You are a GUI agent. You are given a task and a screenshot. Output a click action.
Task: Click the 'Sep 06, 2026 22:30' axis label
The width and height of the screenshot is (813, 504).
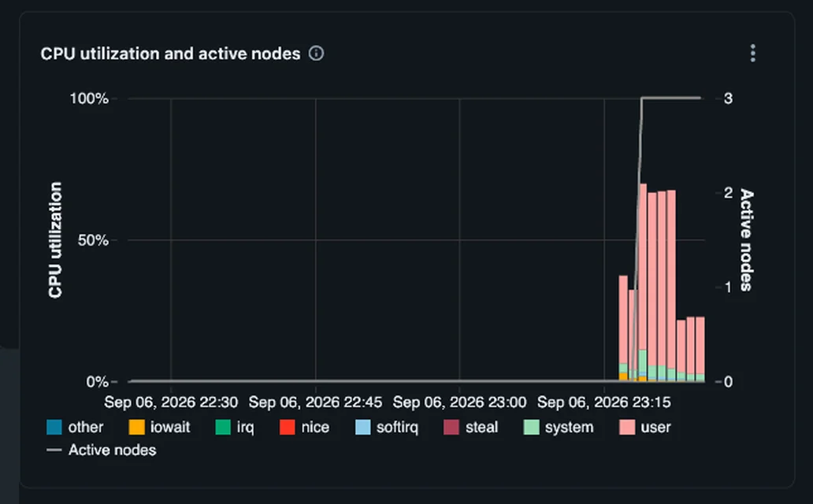pos(171,402)
